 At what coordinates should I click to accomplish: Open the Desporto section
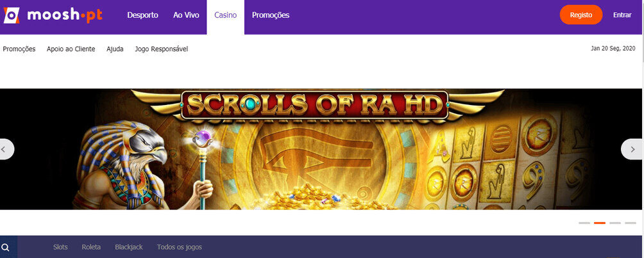(x=142, y=15)
